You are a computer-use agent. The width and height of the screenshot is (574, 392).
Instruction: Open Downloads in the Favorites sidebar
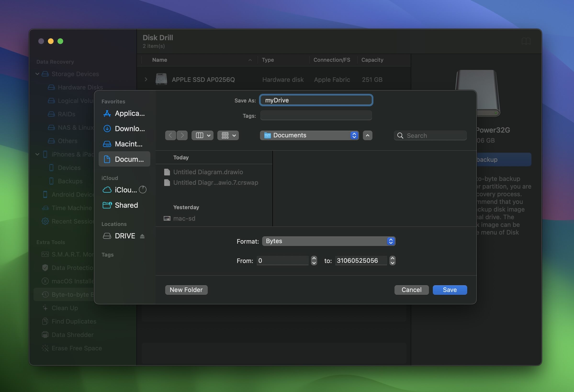(x=124, y=129)
